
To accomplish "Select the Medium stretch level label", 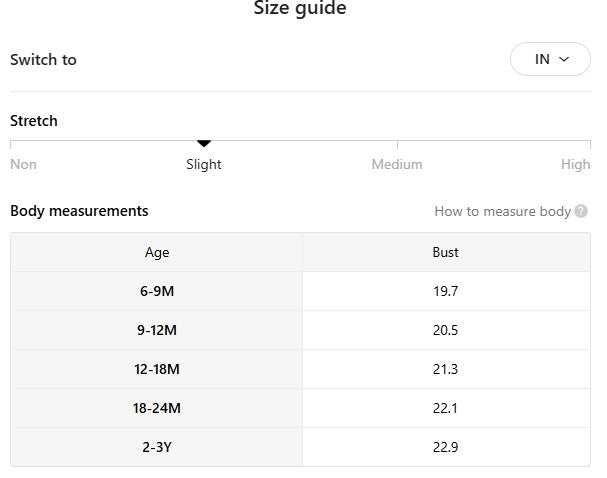I will pyautogui.click(x=397, y=164).
